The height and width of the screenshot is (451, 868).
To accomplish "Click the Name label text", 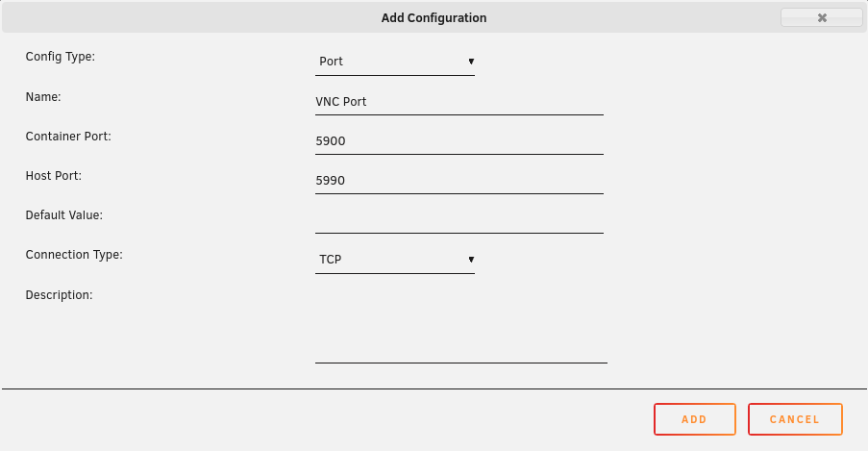I will pyautogui.click(x=43, y=97).
